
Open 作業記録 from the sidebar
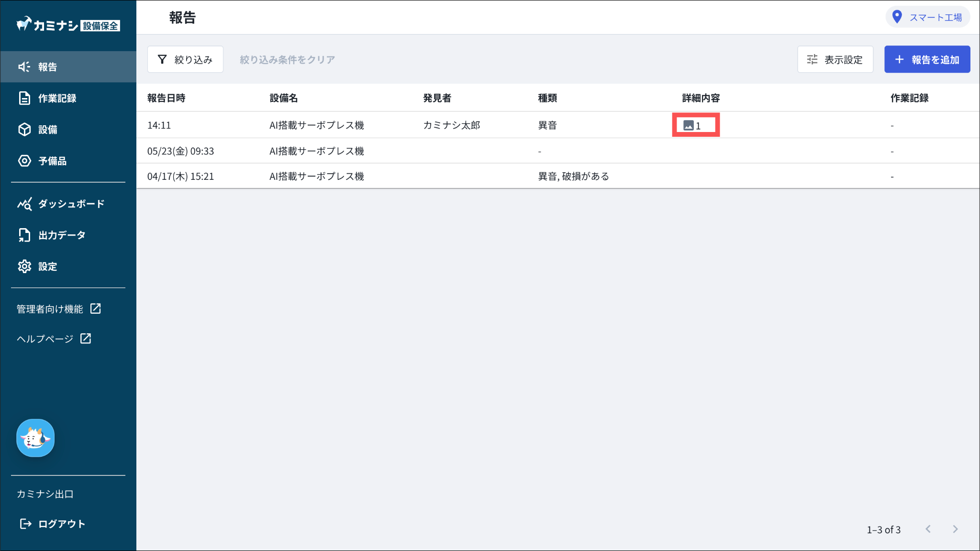point(56,98)
